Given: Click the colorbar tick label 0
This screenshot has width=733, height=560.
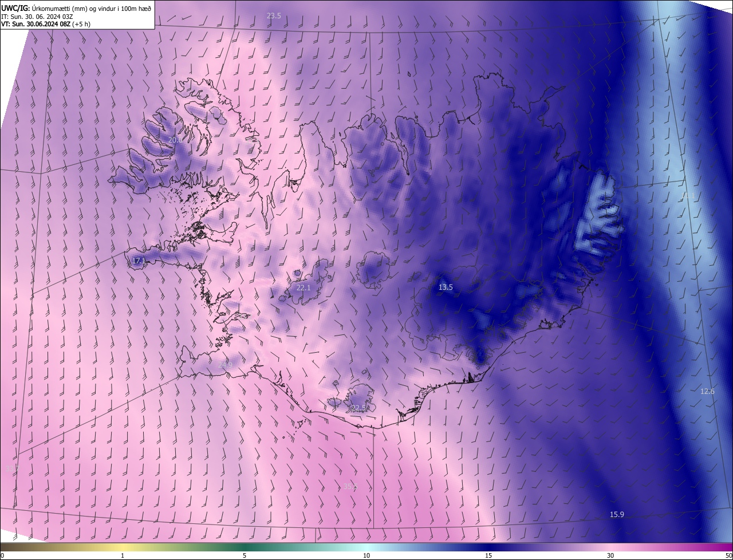Looking at the screenshot, I should point(2,556).
